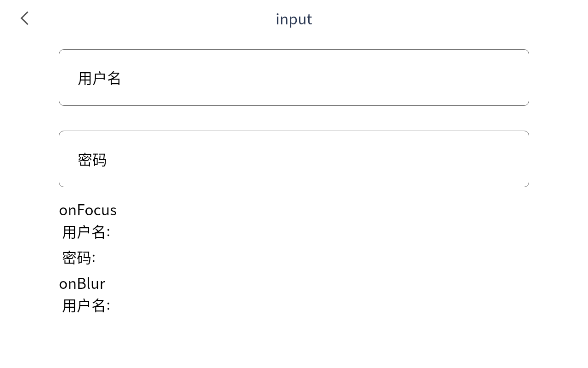Viewport: 588px width, 368px height.
Task: Place cursor in the username text box
Action: [294, 78]
